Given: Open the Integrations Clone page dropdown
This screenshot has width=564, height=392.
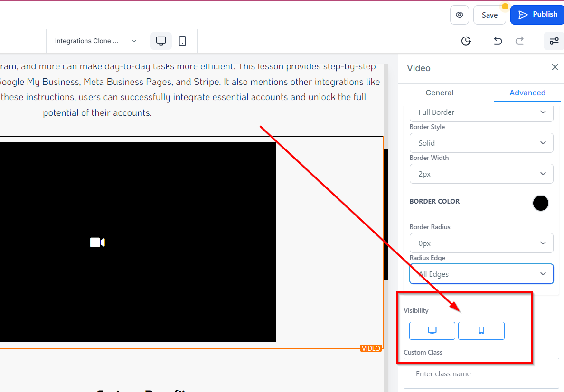Looking at the screenshot, I should pyautogui.click(x=95, y=41).
